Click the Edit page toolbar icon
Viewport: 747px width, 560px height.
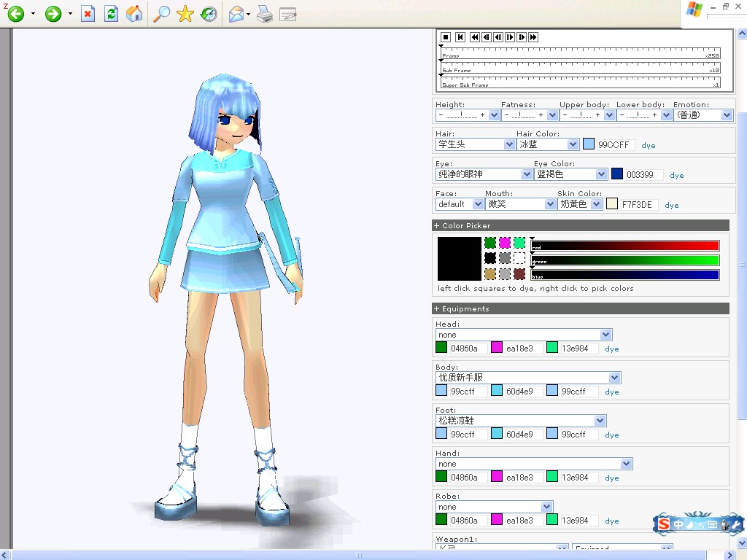pyautogui.click(x=287, y=15)
